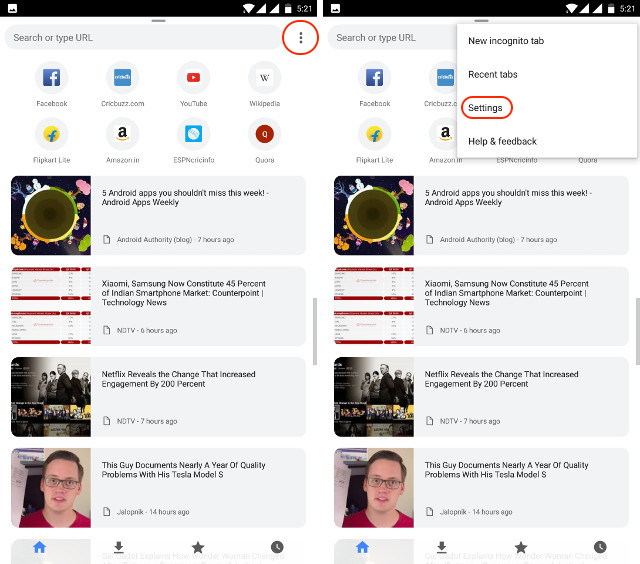Viewport: 640px width, 564px height.
Task: Tap the Netflix article thumbnail, left screen
Action: [51, 397]
